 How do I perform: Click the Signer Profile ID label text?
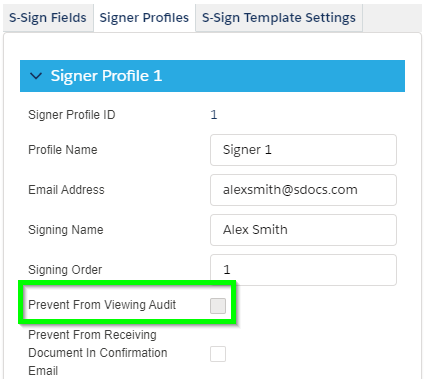coord(72,115)
